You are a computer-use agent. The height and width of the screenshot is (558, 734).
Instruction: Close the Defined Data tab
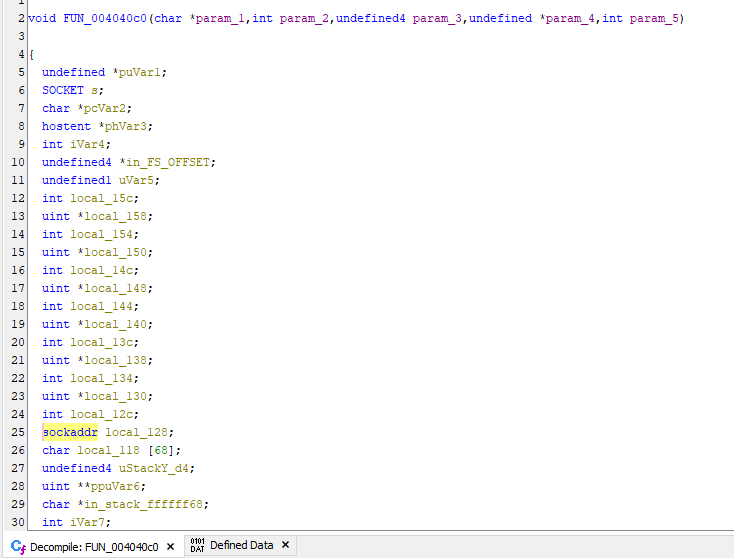[285, 545]
